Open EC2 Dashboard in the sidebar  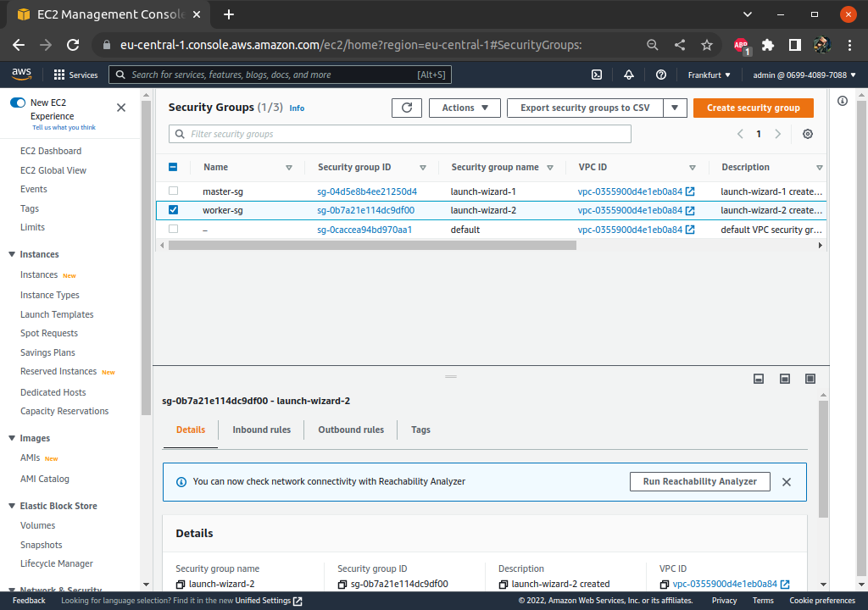[x=51, y=151]
